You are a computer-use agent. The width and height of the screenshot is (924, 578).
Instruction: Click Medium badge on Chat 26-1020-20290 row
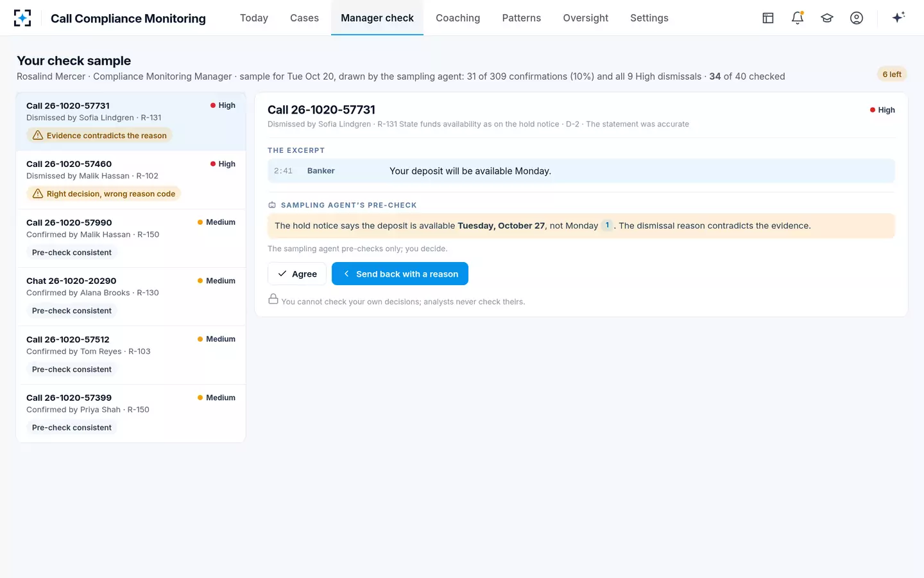click(x=216, y=281)
